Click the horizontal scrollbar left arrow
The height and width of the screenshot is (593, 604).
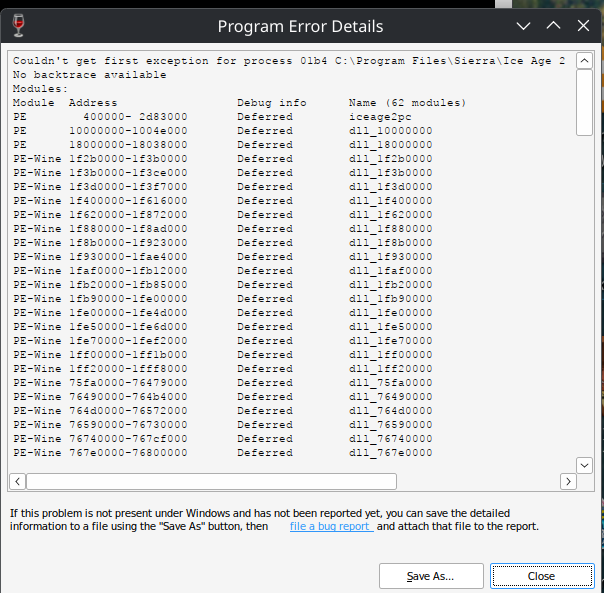(x=18, y=482)
